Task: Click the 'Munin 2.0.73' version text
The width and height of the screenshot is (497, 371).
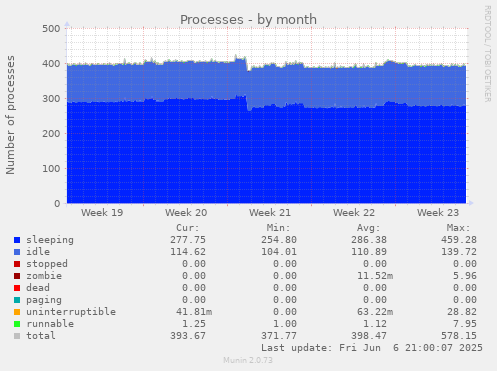Action: click(248, 360)
